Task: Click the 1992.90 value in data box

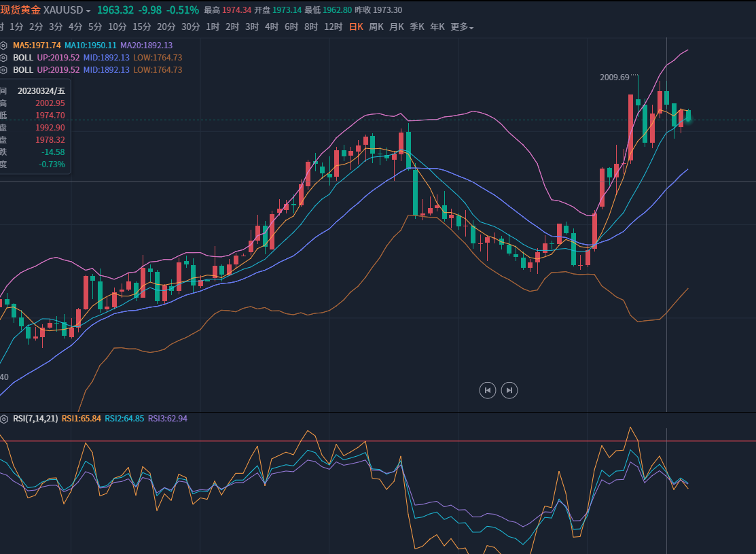Action: pos(50,128)
